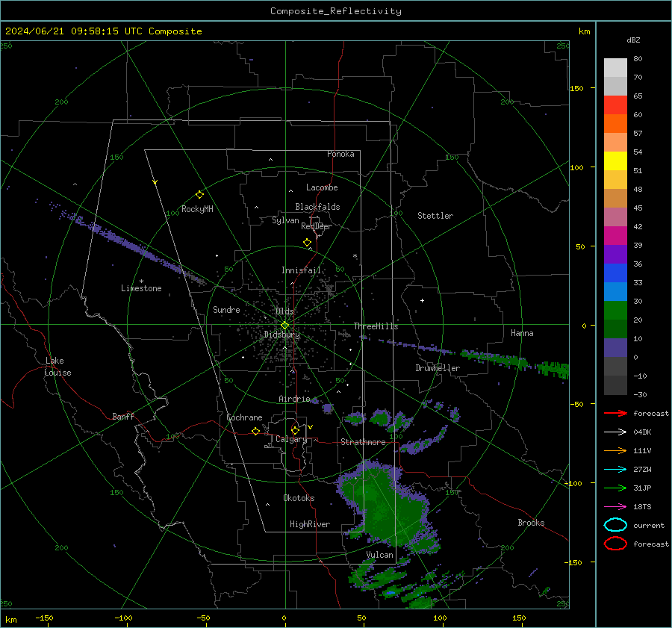Click the yellow radar-site diamond at Olds

(284, 326)
